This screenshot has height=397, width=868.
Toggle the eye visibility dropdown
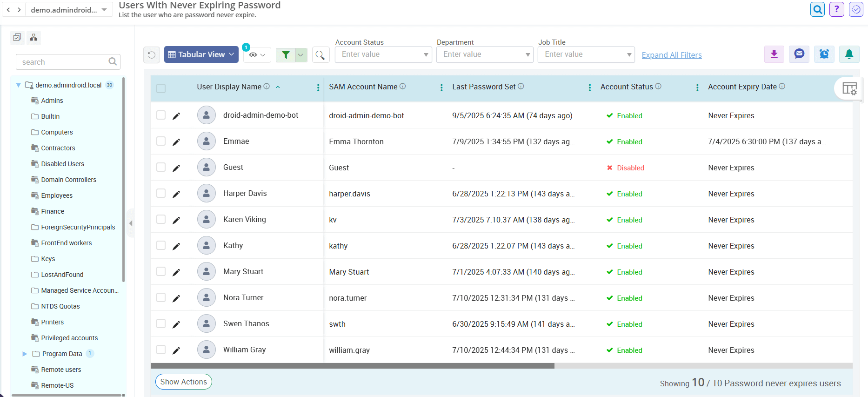click(257, 55)
